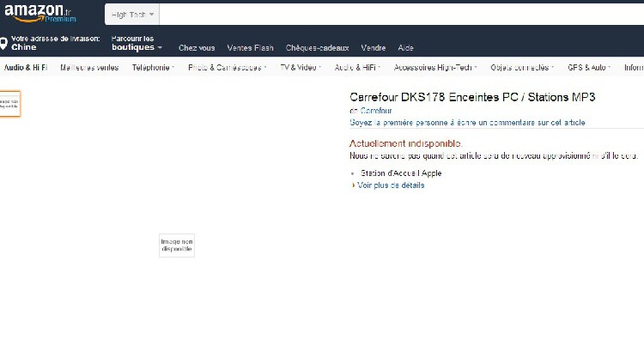
Task: Expand Voir plus de détails
Action: [x=390, y=185]
